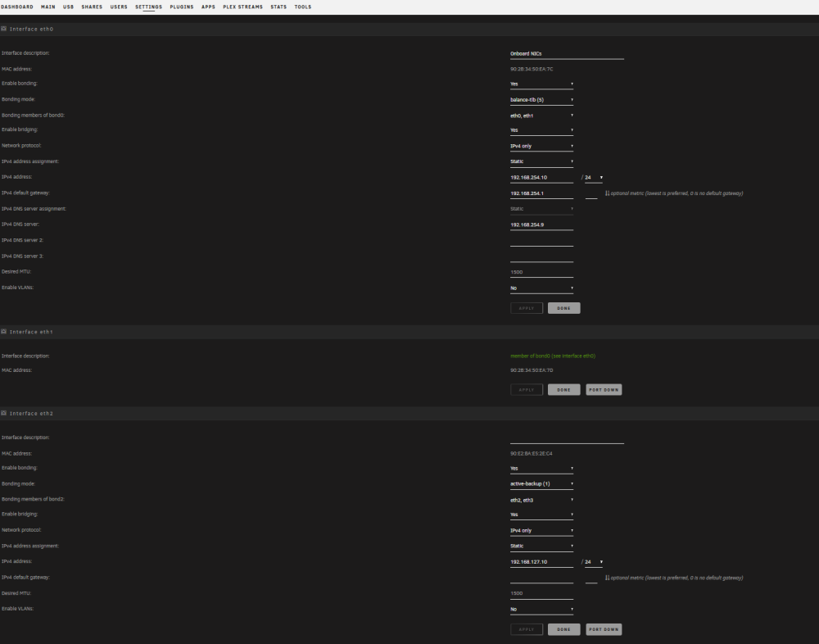Screen dimensions: 819x644
Task: Open eth2 Enable VLANs dropdown
Action: 541,609
